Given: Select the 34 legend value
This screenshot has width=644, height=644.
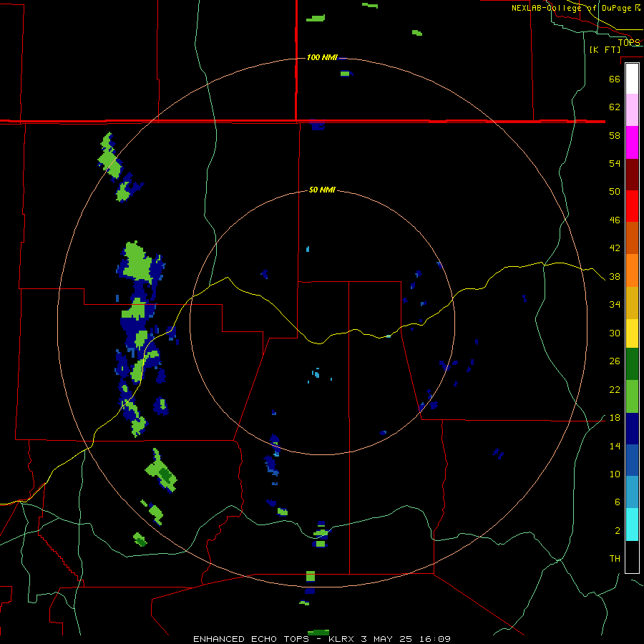Looking at the screenshot, I should coord(615,305).
